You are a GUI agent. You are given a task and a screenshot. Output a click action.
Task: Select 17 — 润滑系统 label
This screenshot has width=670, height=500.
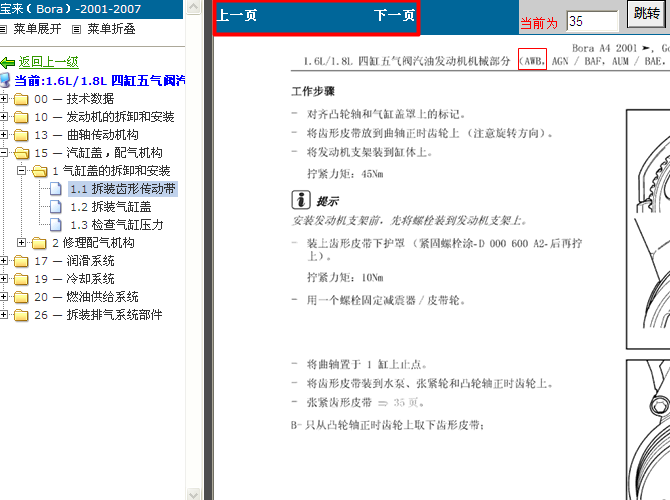point(74,261)
